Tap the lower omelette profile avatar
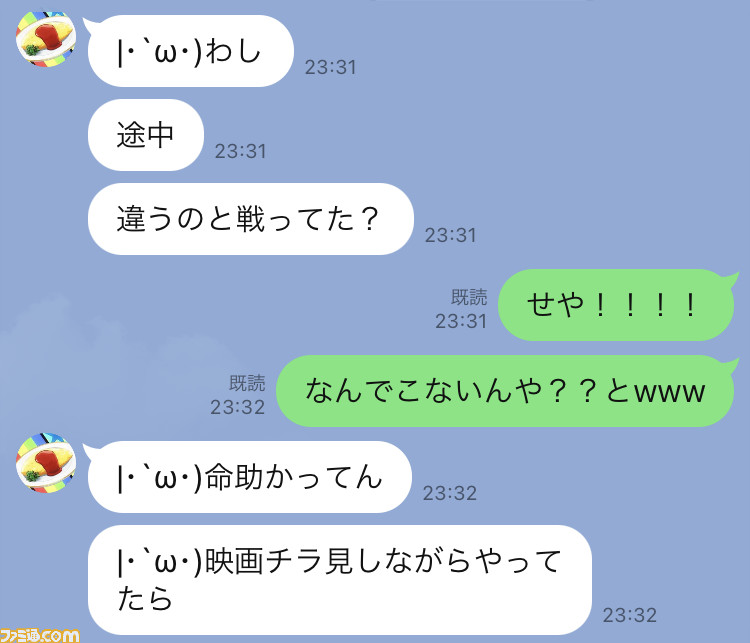 click(46, 463)
